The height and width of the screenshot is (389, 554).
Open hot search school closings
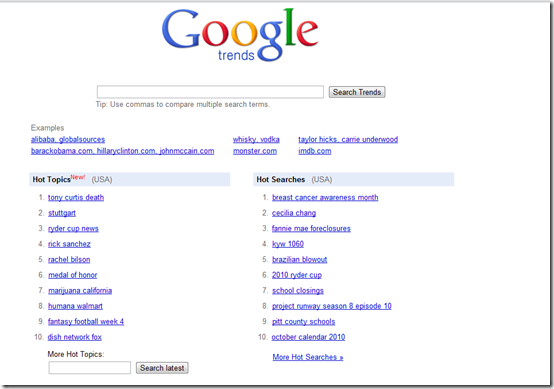(298, 291)
